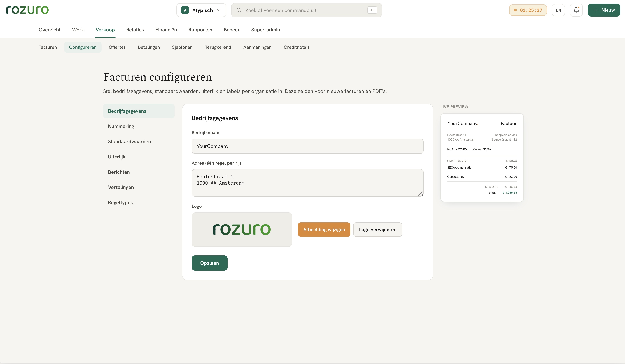Select Bedrijfsgegevens in settings sidebar
The width and height of the screenshot is (625, 364).
point(139,111)
